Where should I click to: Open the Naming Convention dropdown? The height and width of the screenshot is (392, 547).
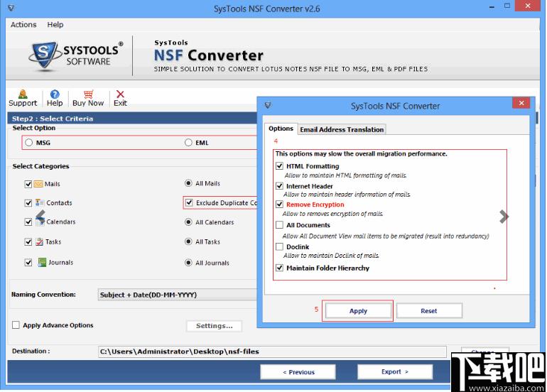tap(177, 295)
